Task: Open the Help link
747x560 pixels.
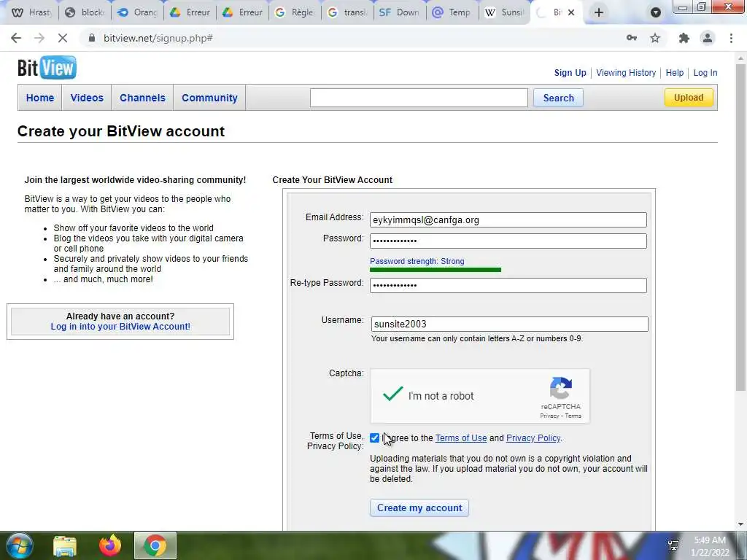Action: click(x=675, y=73)
